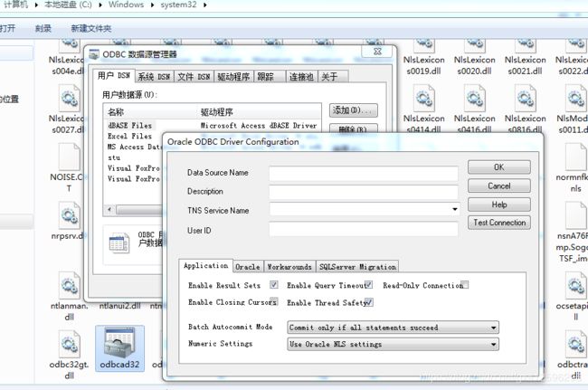
Task: Open the 跟踪 tab
Action: point(270,77)
